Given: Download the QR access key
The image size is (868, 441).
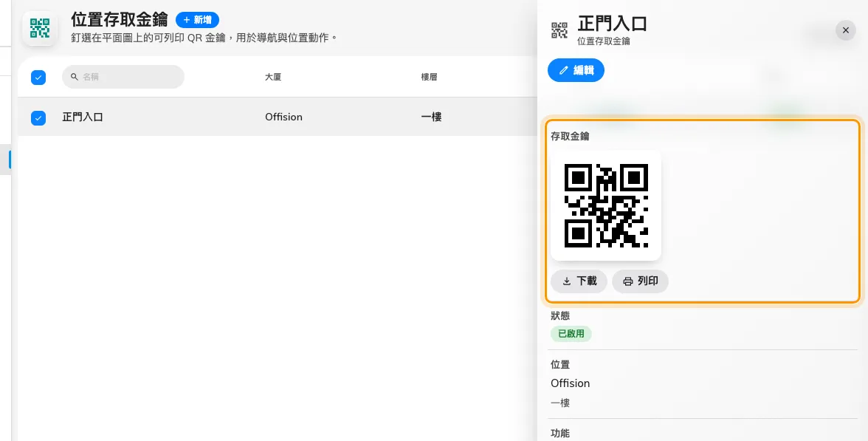Looking at the screenshot, I should 579,281.
